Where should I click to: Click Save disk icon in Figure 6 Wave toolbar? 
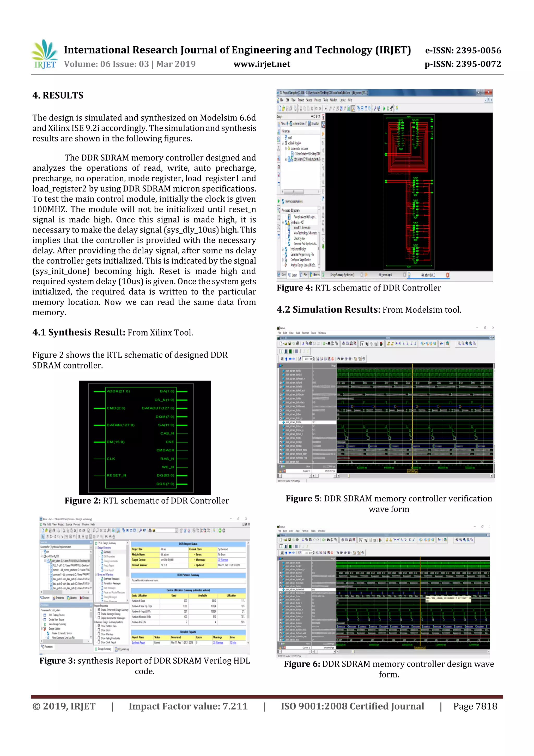tap(289, 540)
